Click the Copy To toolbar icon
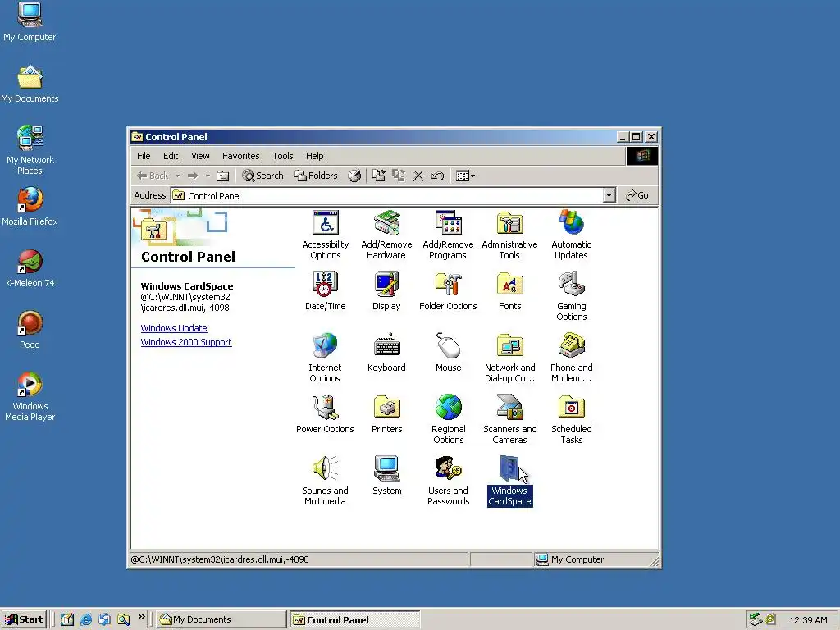The height and width of the screenshot is (630, 840). point(399,176)
